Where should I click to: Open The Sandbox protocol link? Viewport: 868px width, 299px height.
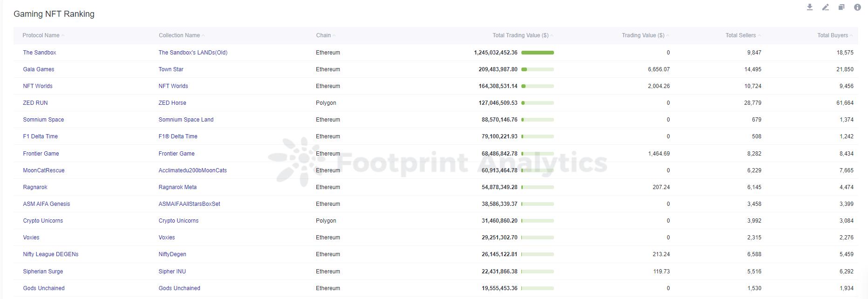[x=40, y=53]
